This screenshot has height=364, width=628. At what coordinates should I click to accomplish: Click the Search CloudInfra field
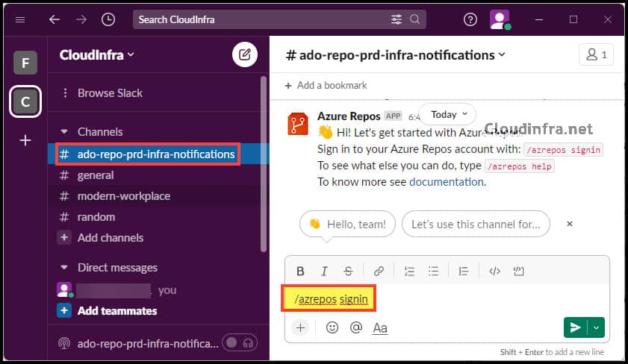pos(279,19)
